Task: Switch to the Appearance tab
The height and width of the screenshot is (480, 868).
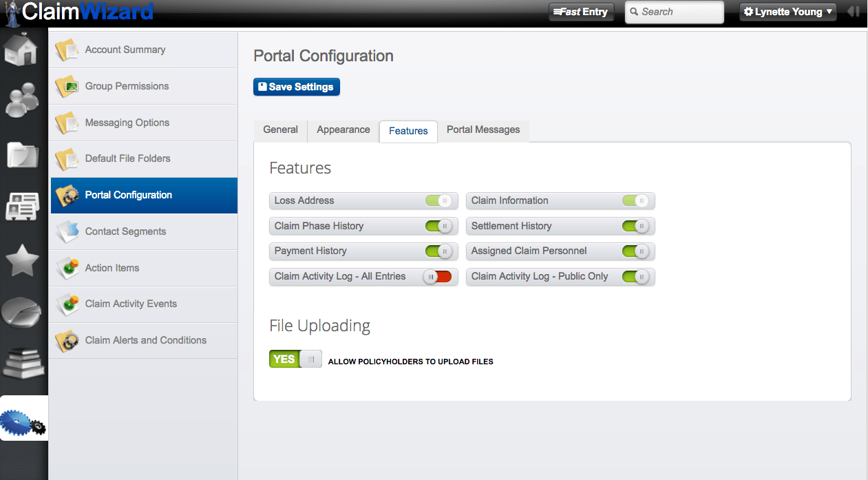Action: [x=343, y=129]
